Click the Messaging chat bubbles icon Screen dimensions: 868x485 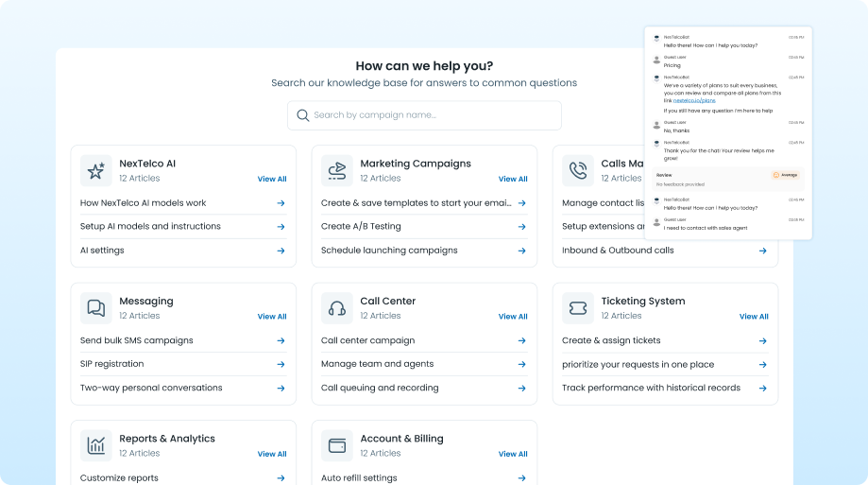tap(96, 308)
